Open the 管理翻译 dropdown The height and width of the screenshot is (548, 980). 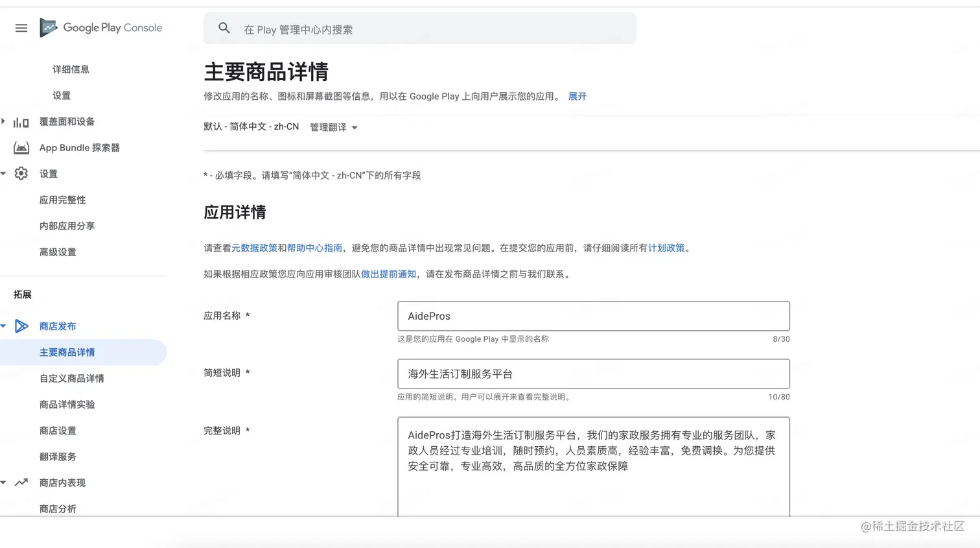(334, 127)
